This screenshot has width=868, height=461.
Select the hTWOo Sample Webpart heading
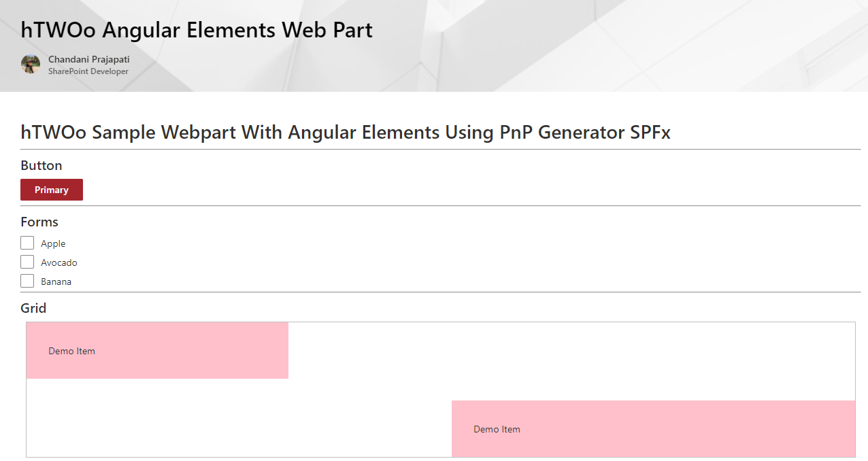coord(346,132)
